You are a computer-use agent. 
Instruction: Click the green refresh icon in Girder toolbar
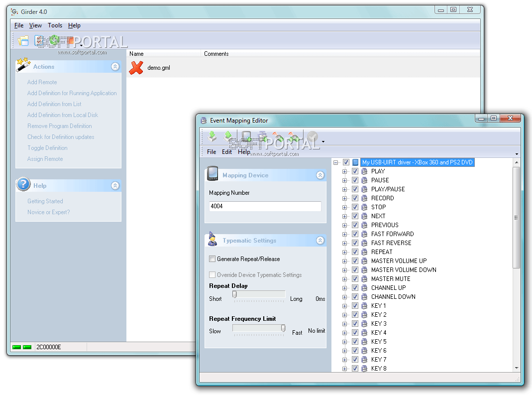pyautogui.click(x=54, y=40)
